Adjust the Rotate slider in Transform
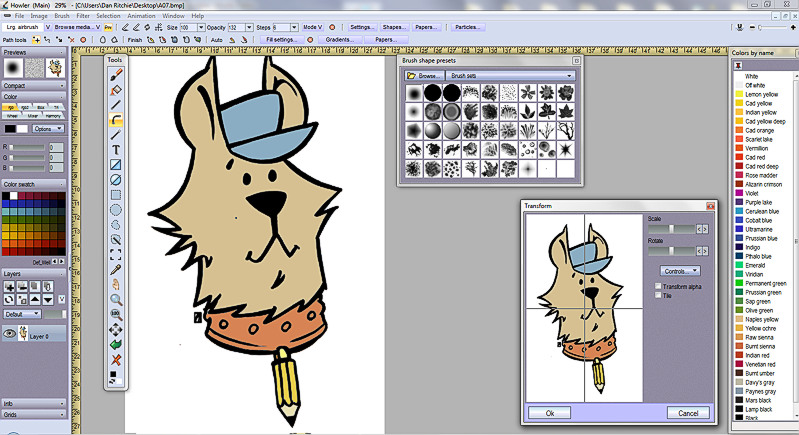This screenshot has width=799, height=435. click(x=671, y=251)
